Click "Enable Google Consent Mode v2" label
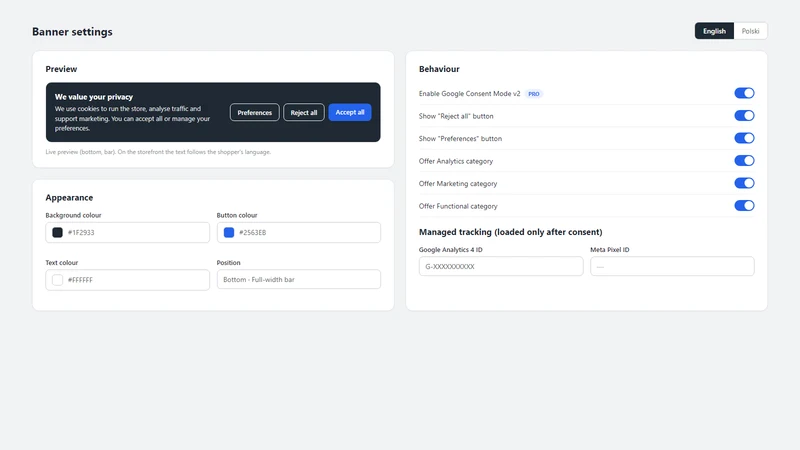The image size is (800, 450). [x=469, y=94]
